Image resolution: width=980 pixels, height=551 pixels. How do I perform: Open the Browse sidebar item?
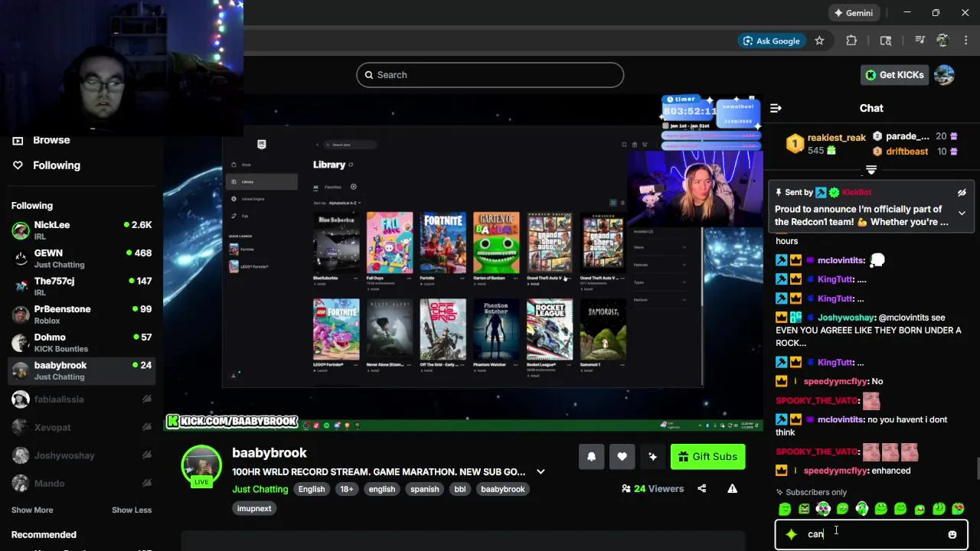51,140
